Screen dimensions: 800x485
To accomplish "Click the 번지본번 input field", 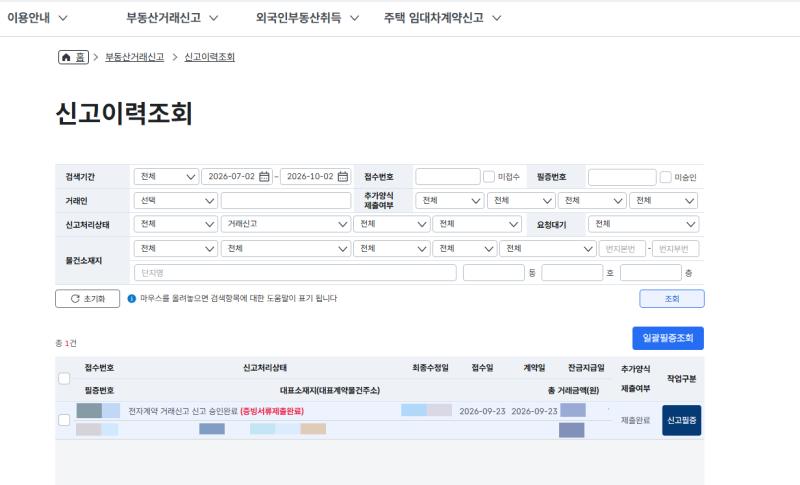I will pyautogui.click(x=622, y=248).
